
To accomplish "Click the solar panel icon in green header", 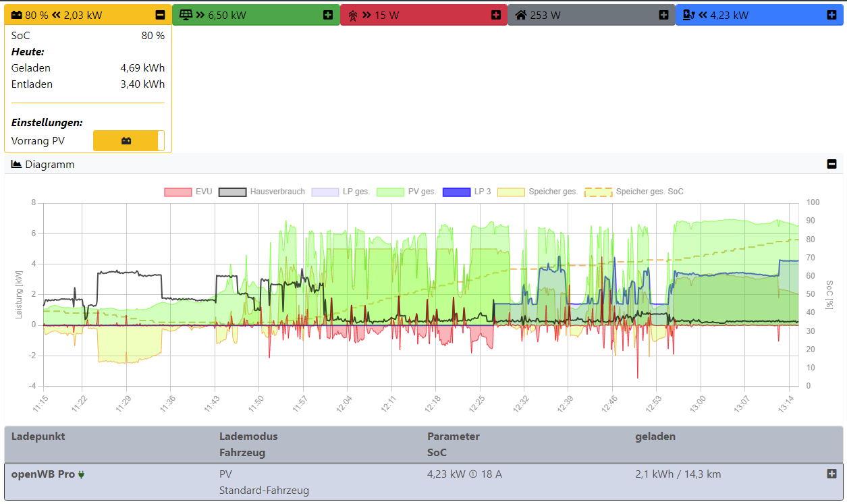I will tap(185, 15).
